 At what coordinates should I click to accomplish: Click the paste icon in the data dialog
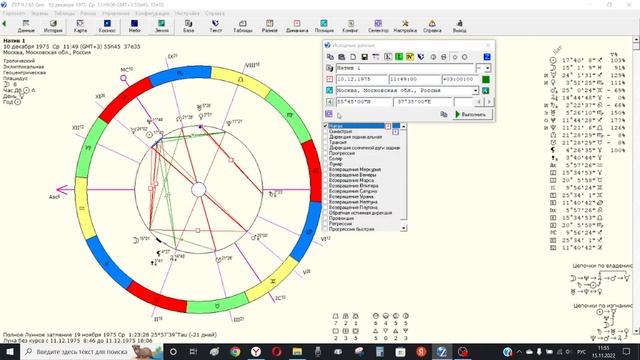tap(342, 57)
